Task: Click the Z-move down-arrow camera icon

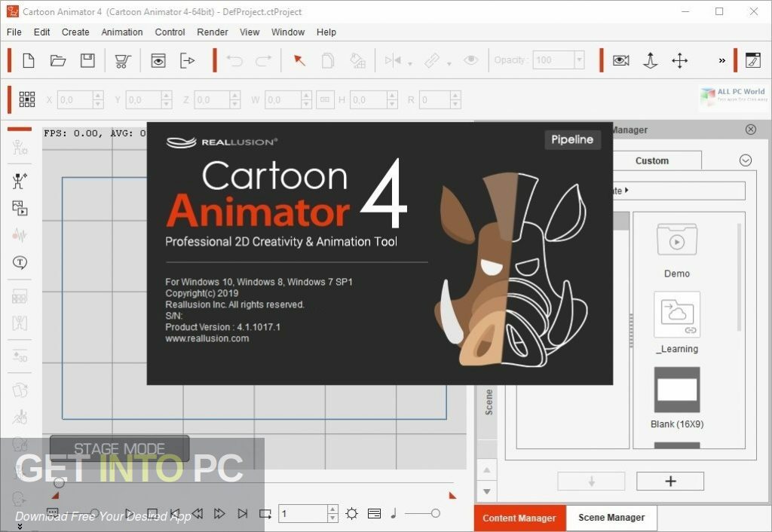Action: tap(651, 60)
